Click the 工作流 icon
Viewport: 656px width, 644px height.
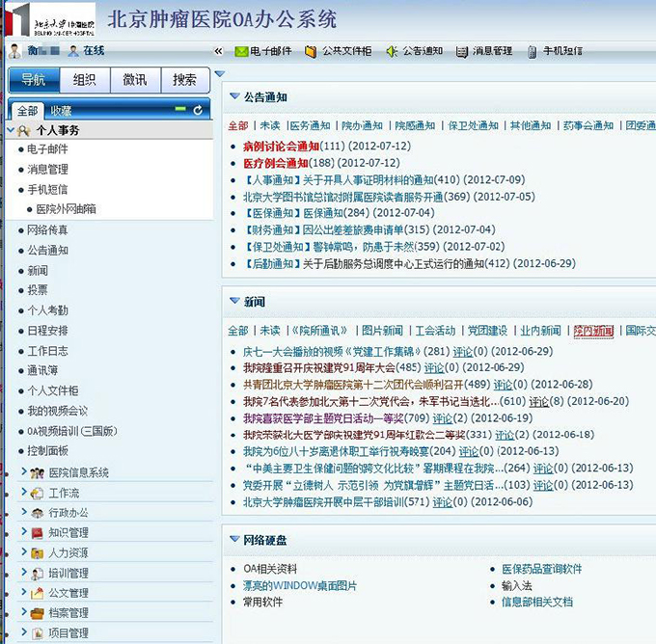37,494
